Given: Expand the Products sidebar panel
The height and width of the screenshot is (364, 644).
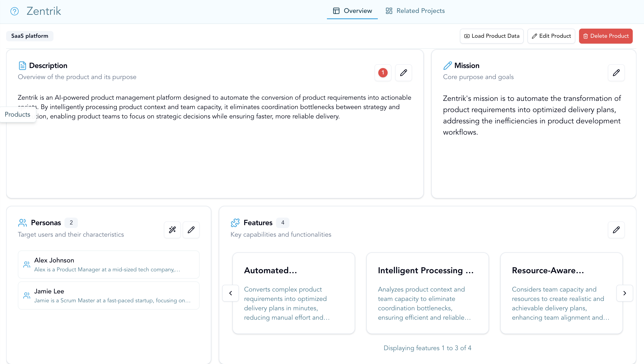Looking at the screenshot, I should point(17,114).
